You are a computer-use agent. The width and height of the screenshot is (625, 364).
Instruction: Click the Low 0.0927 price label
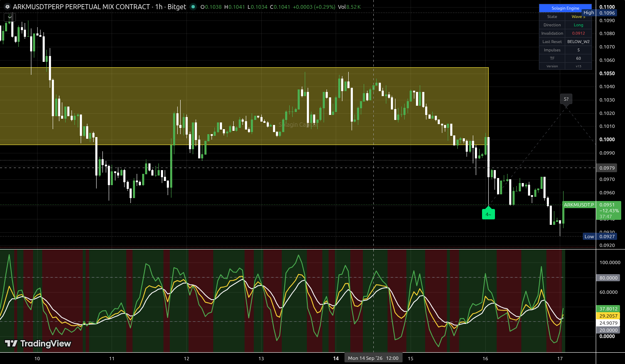pyautogui.click(x=600, y=237)
